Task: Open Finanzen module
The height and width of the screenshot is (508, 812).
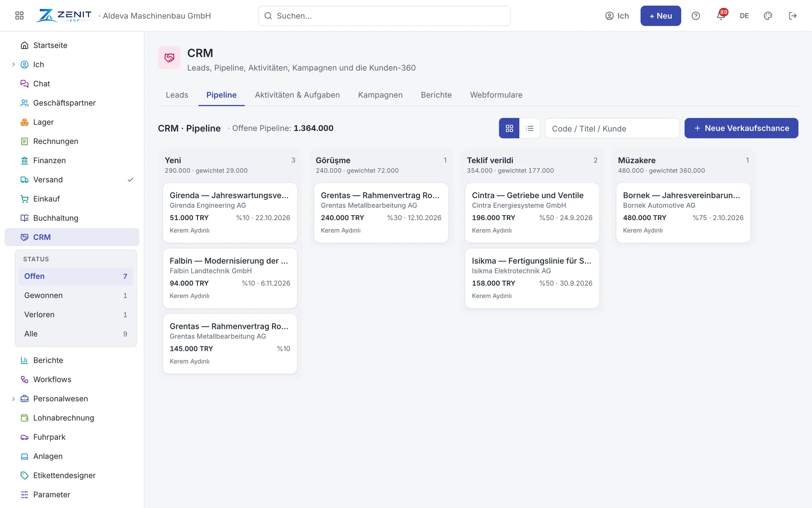Action: coord(72,160)
